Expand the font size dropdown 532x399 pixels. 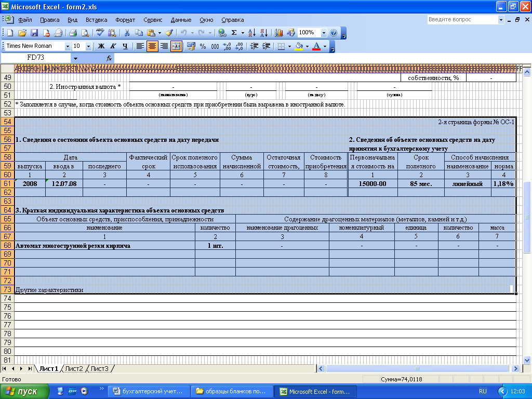(x=88, y=46)
